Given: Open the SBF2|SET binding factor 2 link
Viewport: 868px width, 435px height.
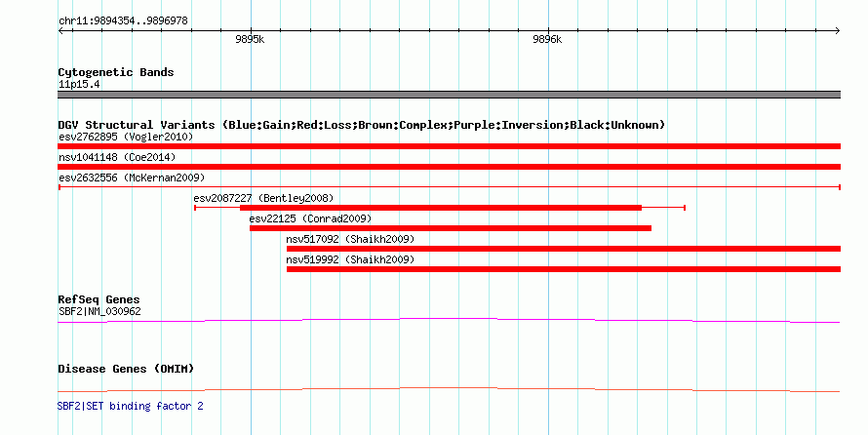Looking at the screenshot, I should (x=130, y=406).
